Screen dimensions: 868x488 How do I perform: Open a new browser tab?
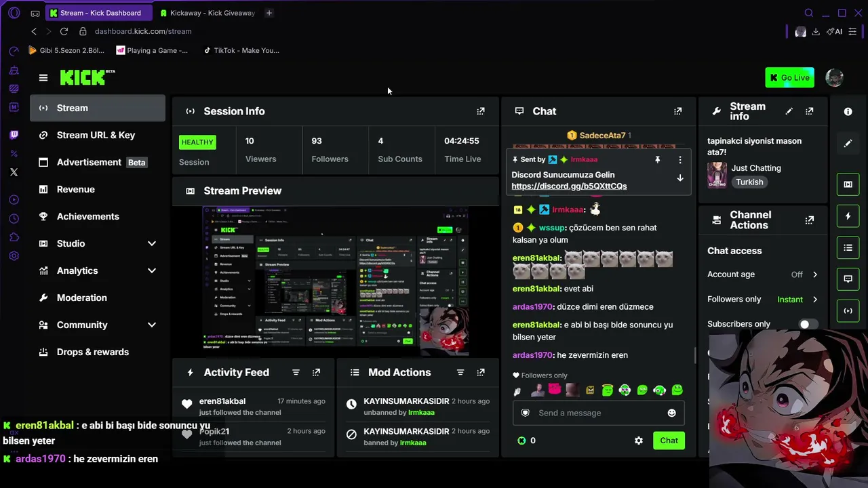point(269,13)
